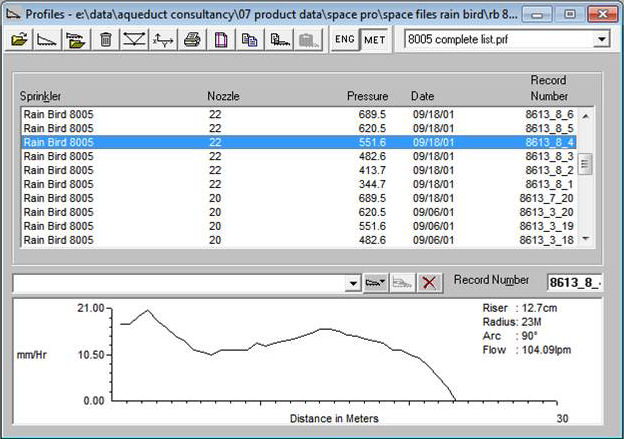
Task: Click the Riser 12.7cm text
Action: click(520, 308)
